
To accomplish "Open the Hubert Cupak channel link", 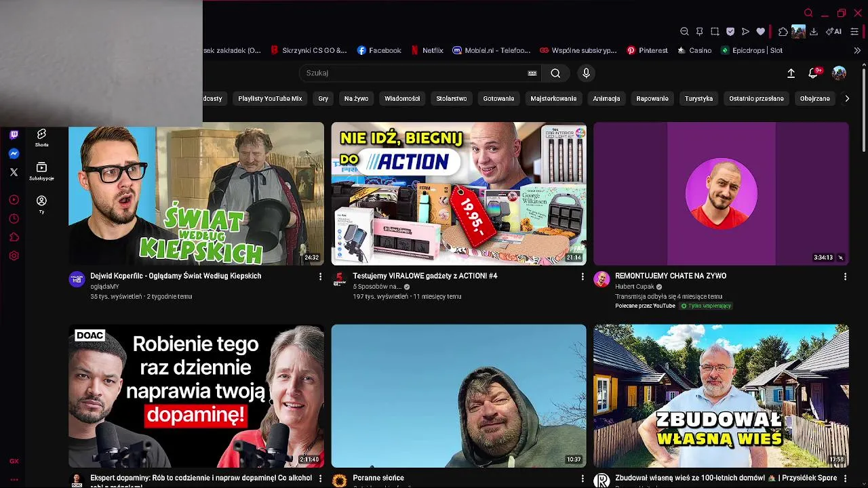I will [635, 287].
